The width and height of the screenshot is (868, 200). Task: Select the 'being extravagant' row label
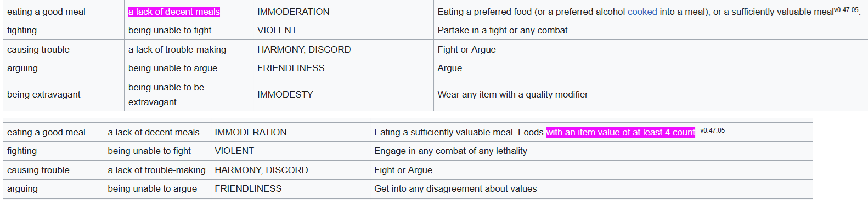click(44, 94)
